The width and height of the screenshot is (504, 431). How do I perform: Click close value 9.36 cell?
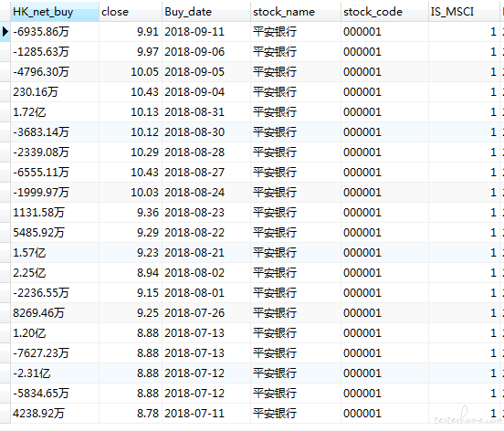coord(131,213)
